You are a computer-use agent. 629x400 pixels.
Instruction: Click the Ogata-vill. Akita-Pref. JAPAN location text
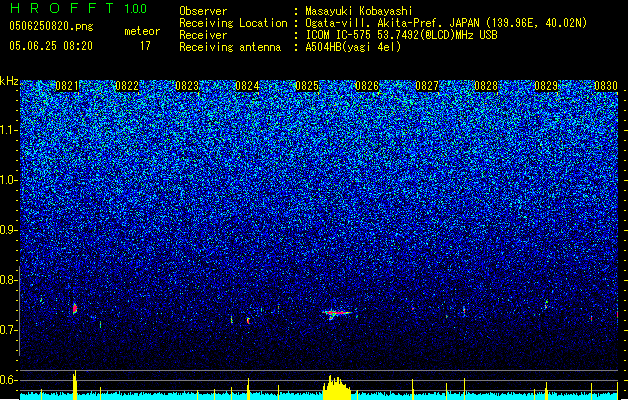[x=446, y=23]
